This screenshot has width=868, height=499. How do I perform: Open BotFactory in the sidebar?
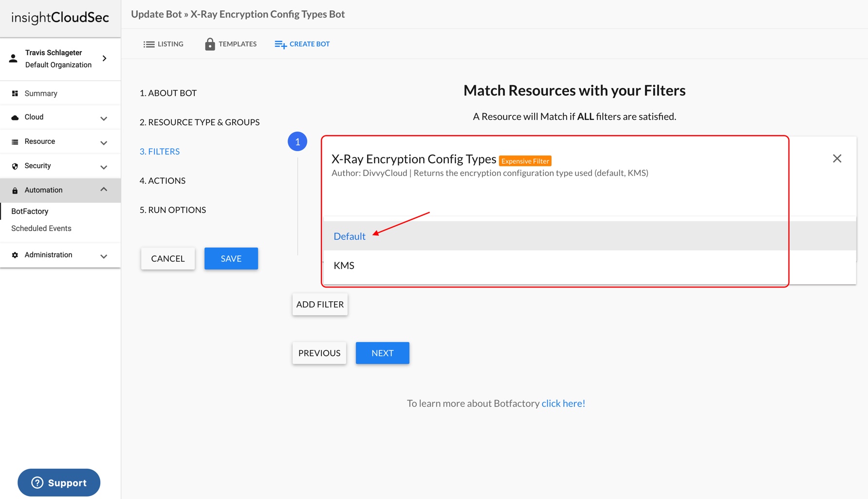tap(30, 211)
